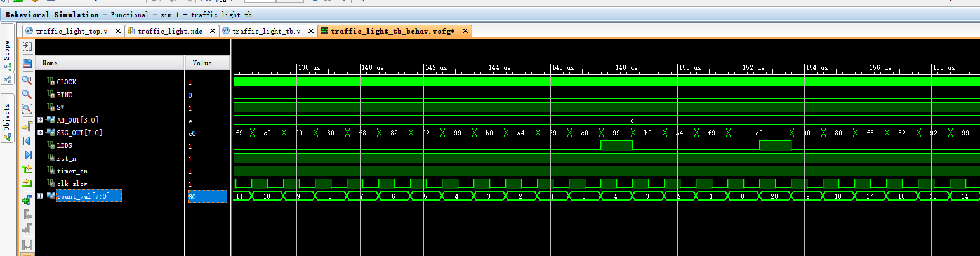Image resolution: width=980 pixels, height=256 pixels.
Task: Click the Add Marker icon
Action: click(27, 200)
